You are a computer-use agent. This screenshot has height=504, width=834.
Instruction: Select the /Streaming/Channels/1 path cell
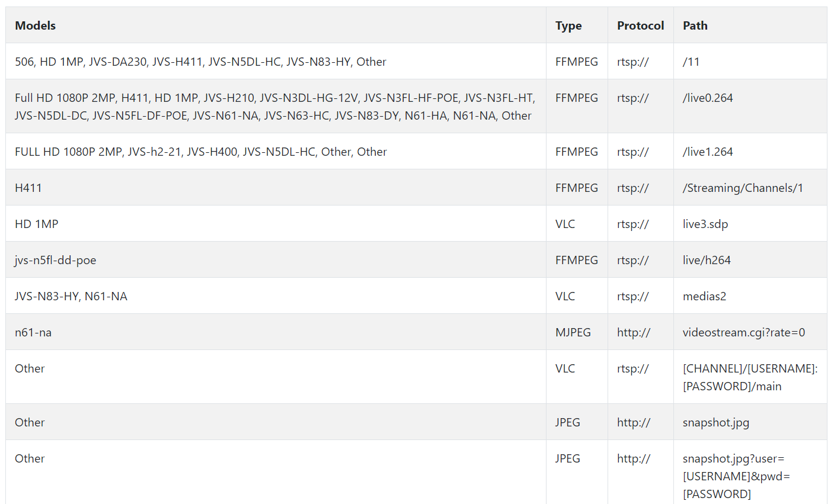(x=743, y=188)
